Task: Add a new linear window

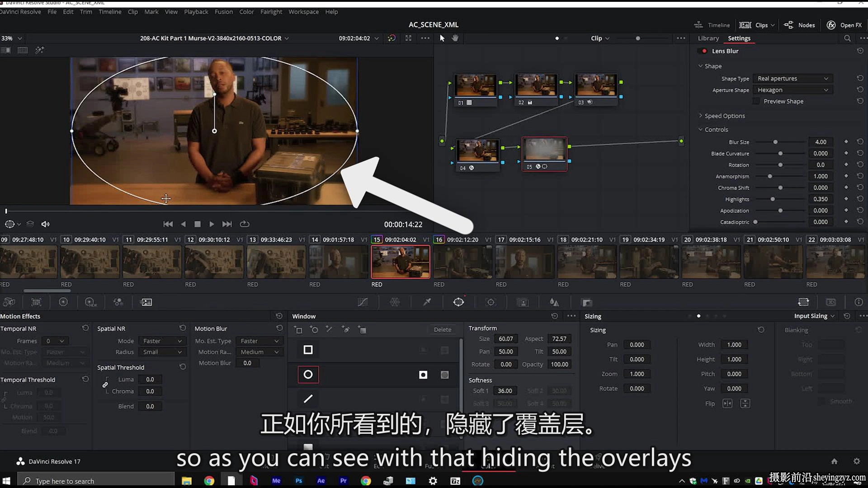Action: pyautogui.click(x=298, y=330)
